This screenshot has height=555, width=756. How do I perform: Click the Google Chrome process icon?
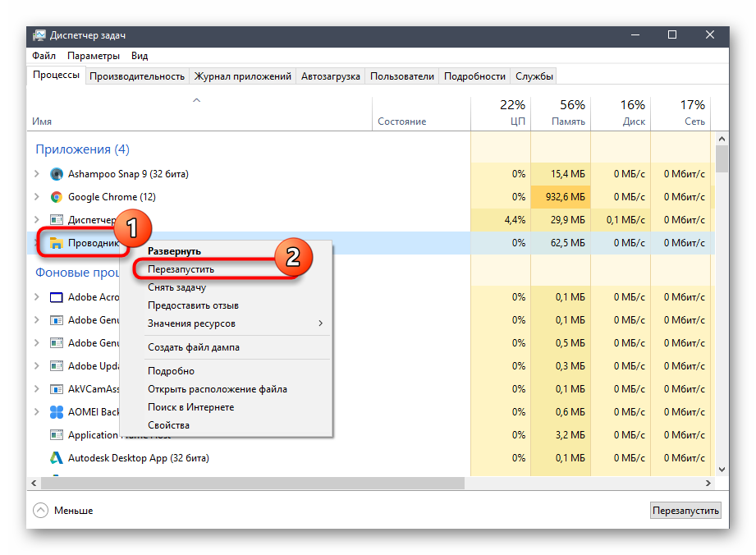(x=57, y=197)
